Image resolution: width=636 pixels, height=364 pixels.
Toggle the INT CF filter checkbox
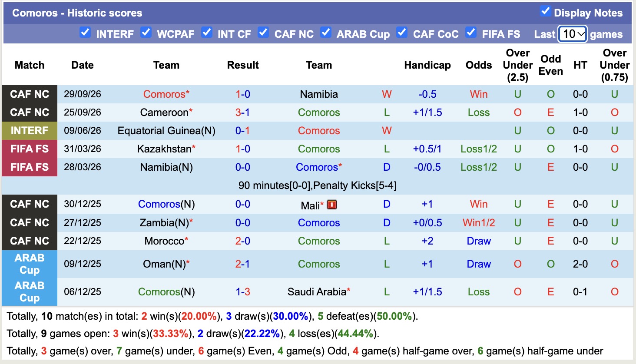pos(207,33)
